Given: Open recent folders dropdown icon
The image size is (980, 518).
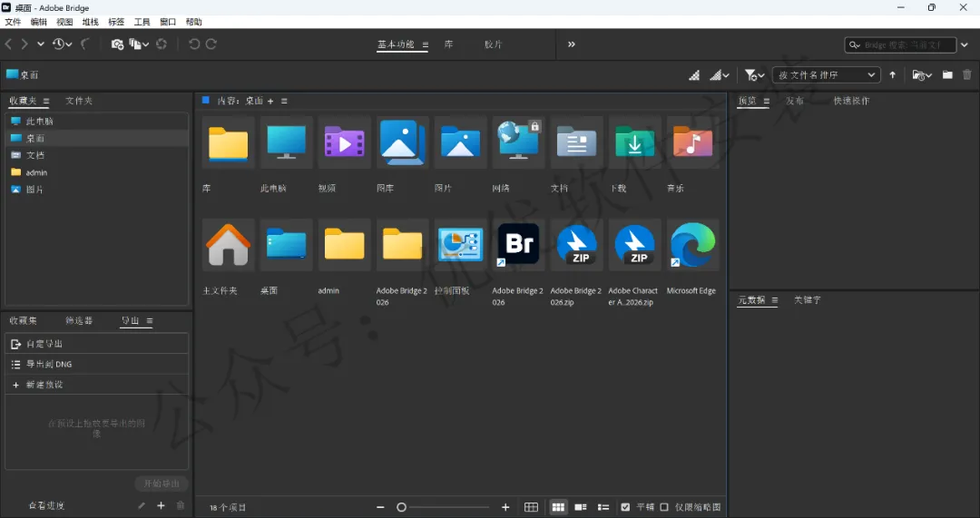Looking at the screenshot, I should coord(922,75).
